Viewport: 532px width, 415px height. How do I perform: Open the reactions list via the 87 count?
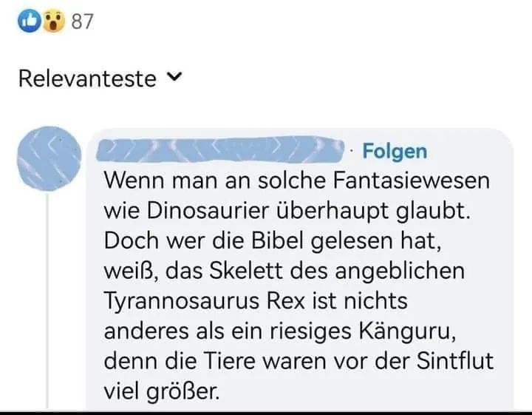(82, 21)
